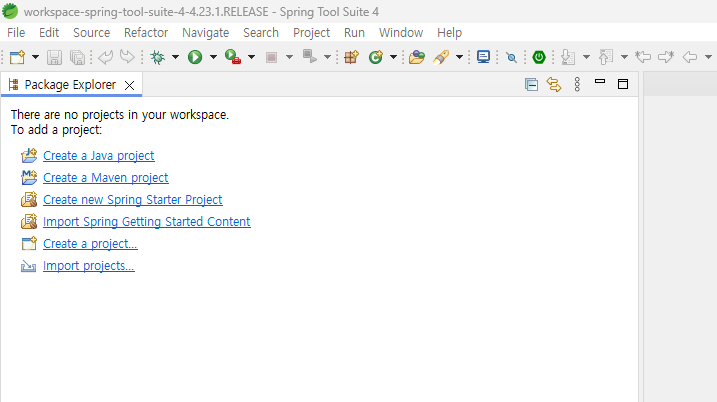Expand the Debug configurations dropdown arrow
This screenshot has width=717, height=402.
pos(175,57)
